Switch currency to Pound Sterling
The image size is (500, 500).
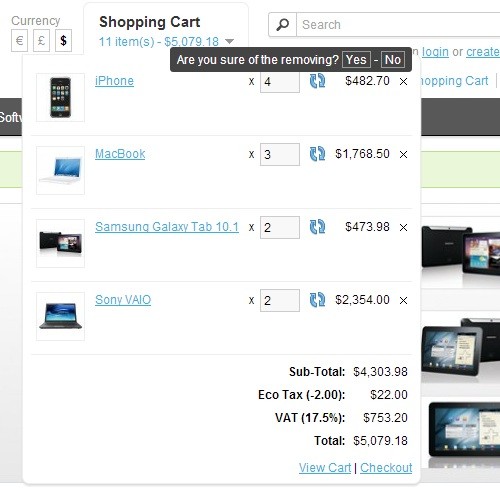41,41
